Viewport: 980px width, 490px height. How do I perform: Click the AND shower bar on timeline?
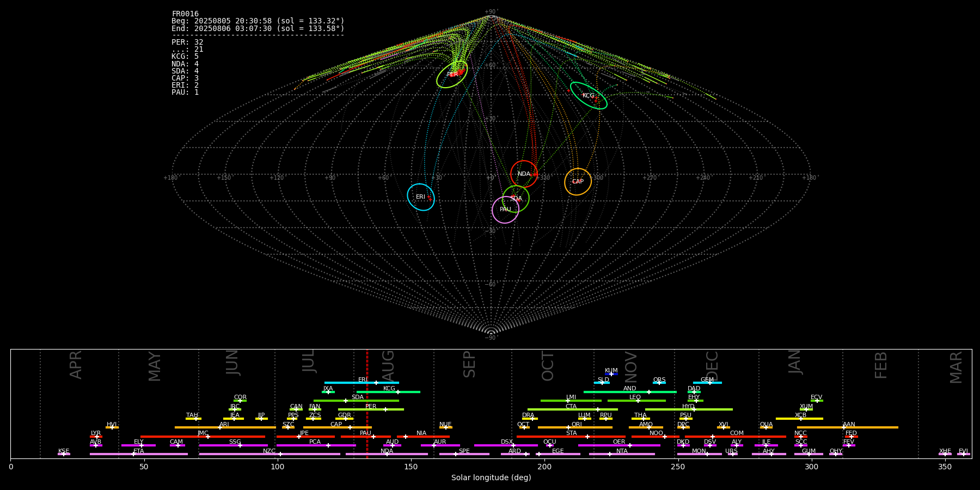click(x=630, y=392)
